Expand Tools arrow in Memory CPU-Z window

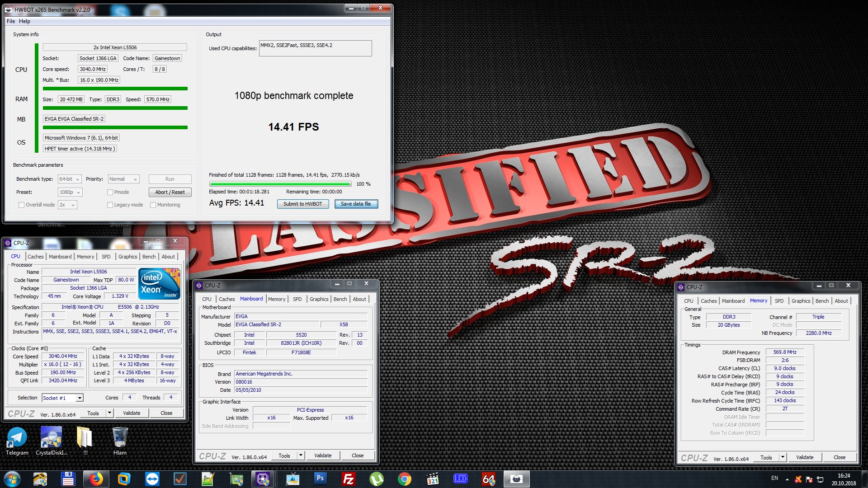point(783,457)
